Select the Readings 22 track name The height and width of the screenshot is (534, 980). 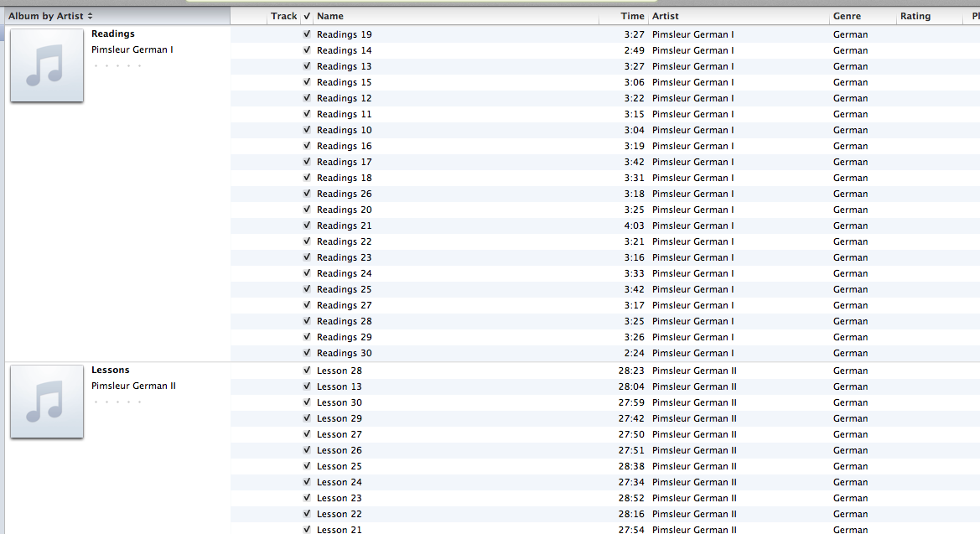click(x=344, y=241)
